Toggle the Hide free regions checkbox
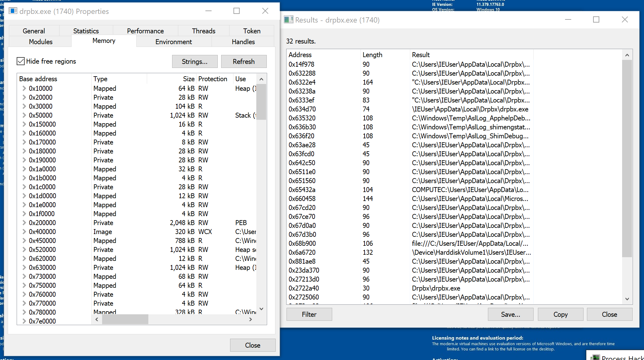 (x=21, y=61)
